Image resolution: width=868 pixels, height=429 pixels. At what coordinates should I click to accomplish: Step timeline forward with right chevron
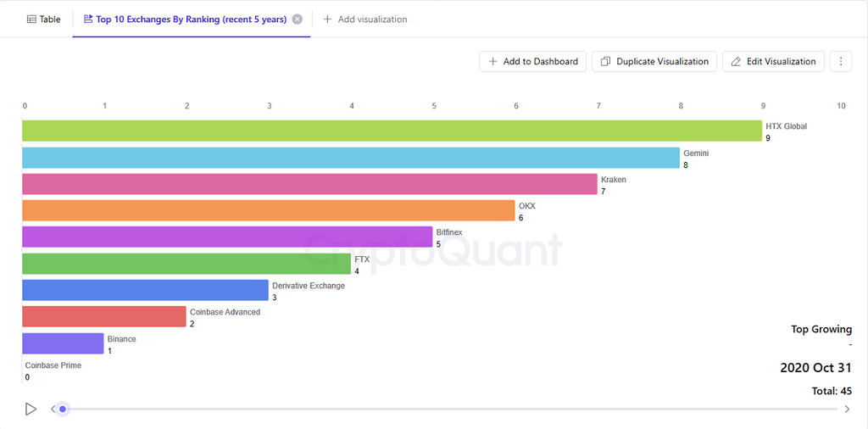coord(846,409)
